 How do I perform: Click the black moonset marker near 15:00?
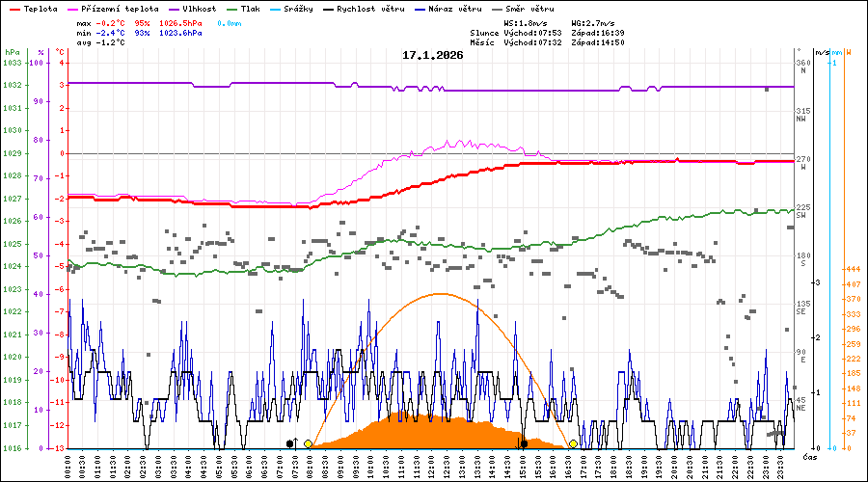point(524,443)
